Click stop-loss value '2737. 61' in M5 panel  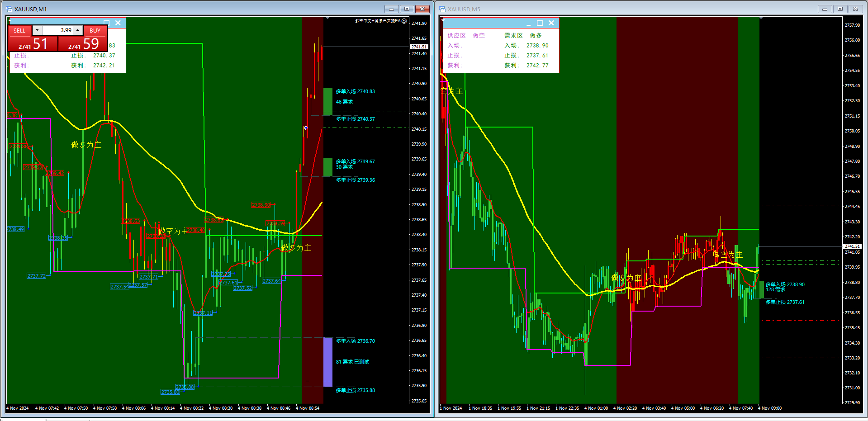(x=537, y=56)
